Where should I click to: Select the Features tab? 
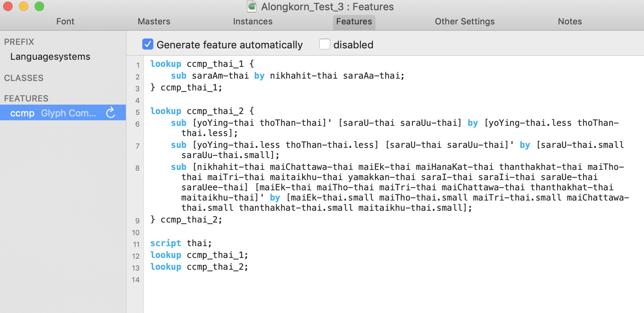(x=354, y=22)
